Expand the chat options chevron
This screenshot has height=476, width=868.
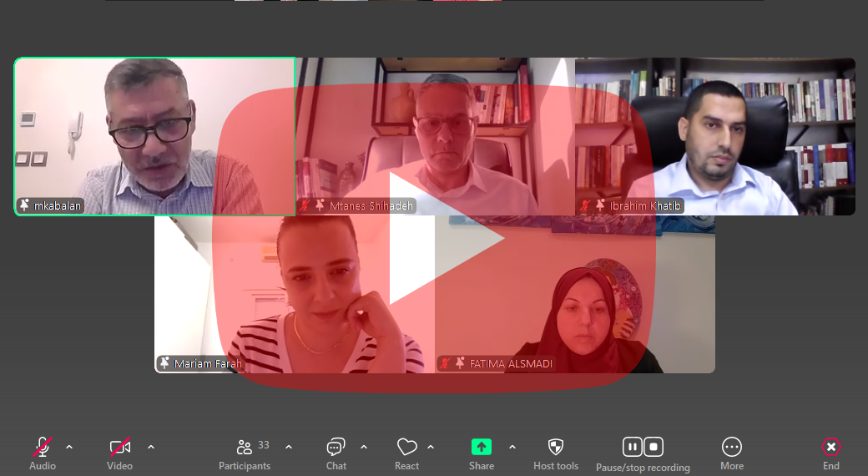[364, 447]
